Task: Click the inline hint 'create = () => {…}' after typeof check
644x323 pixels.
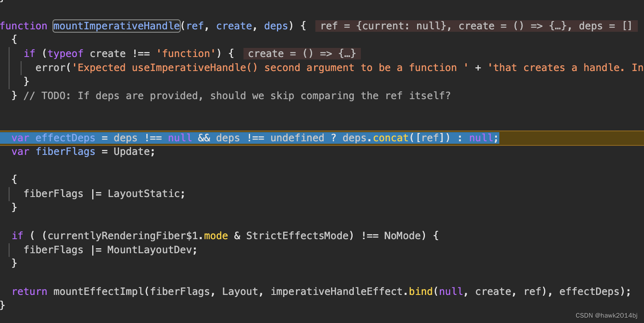Action: tap(302, 54)
